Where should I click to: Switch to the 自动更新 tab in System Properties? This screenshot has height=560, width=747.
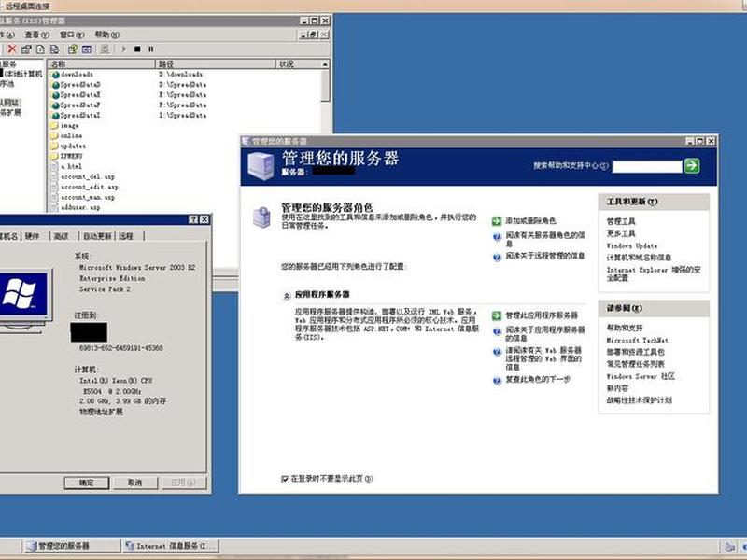(97, 236)
